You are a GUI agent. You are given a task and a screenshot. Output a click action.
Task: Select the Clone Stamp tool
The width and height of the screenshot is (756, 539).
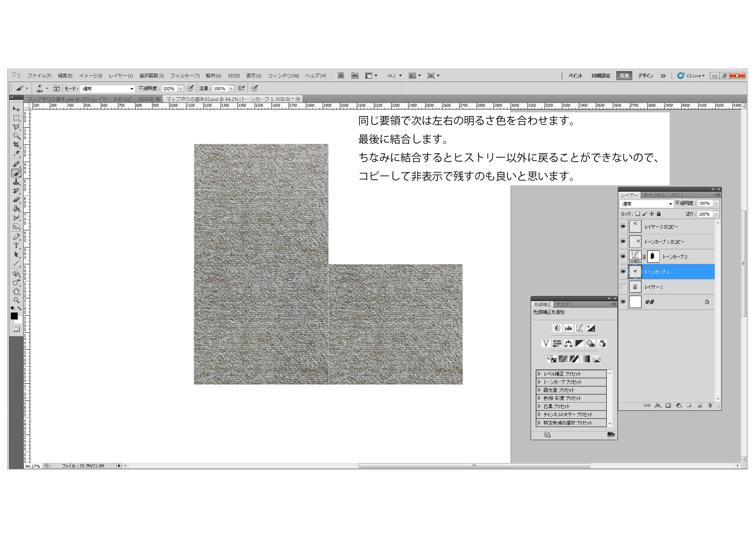pos(16,181)
